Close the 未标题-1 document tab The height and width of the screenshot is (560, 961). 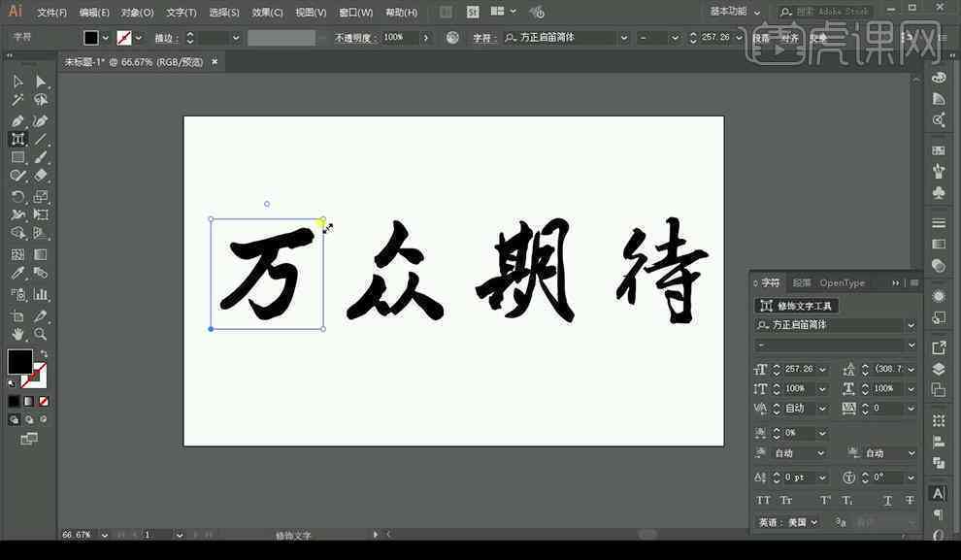(215, 62)
